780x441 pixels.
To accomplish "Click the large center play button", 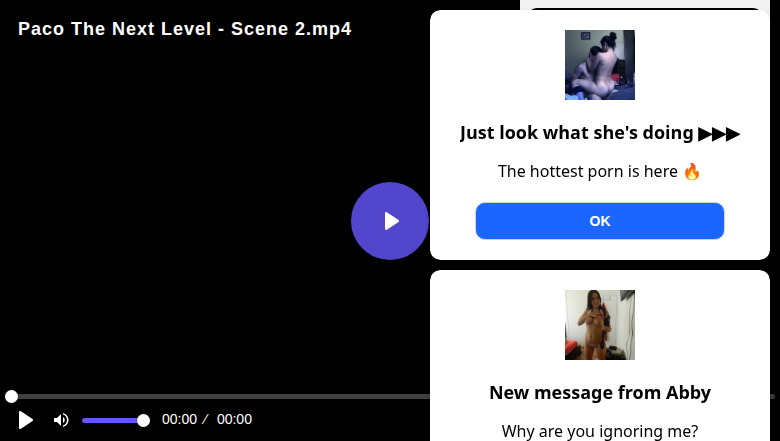I will click(x=390, y=221).
